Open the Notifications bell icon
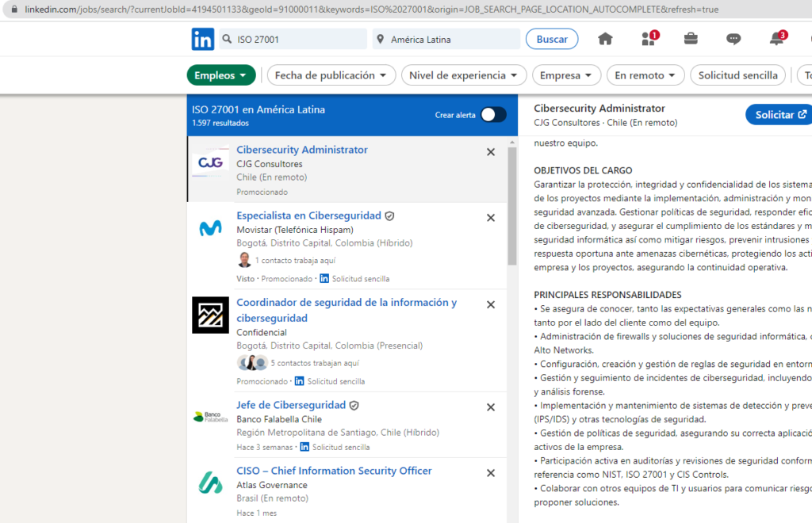Viewport: 812px width, 523px height. (776, 39)
